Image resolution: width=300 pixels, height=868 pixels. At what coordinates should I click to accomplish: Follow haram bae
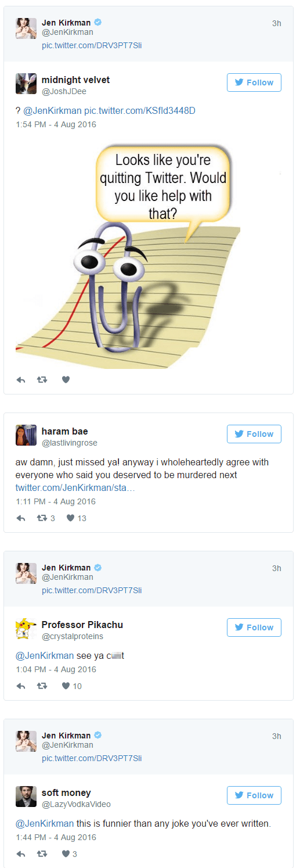[x=254, y=434]
